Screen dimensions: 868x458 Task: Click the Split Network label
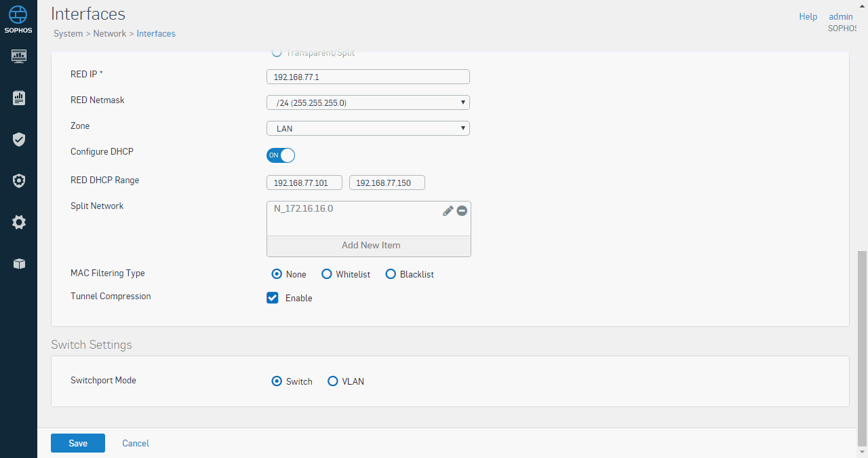(x=97, y=206)
